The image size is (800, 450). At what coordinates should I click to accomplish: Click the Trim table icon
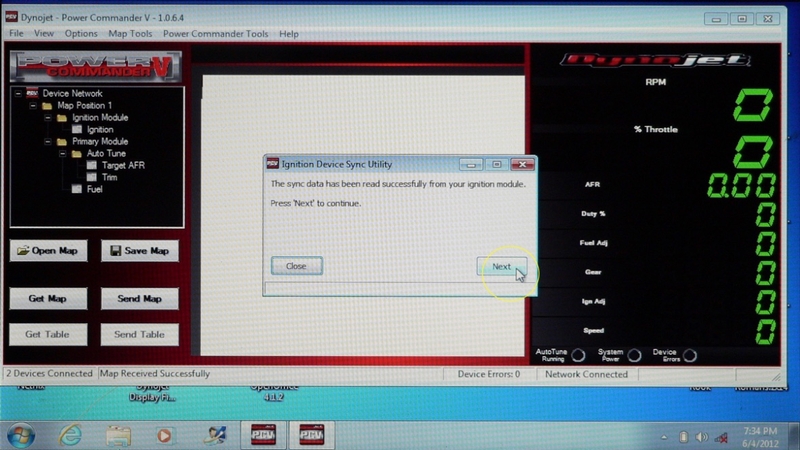92,177
